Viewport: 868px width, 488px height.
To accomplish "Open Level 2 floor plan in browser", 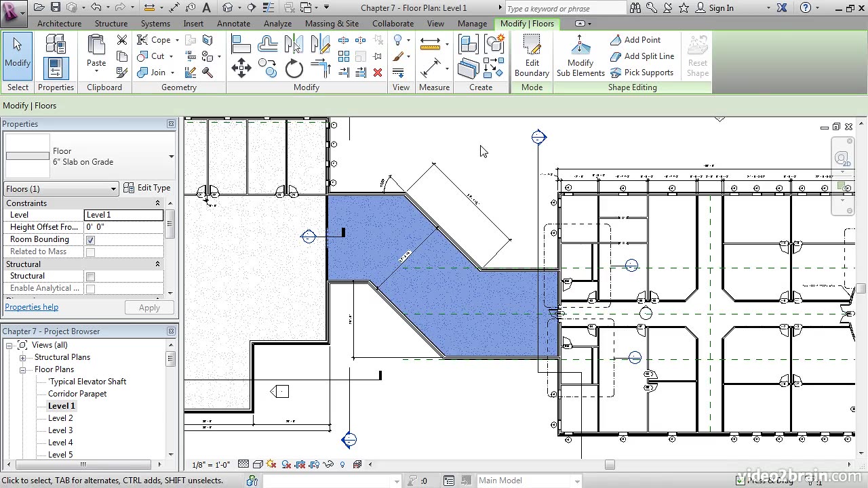I will pos(60,418).
